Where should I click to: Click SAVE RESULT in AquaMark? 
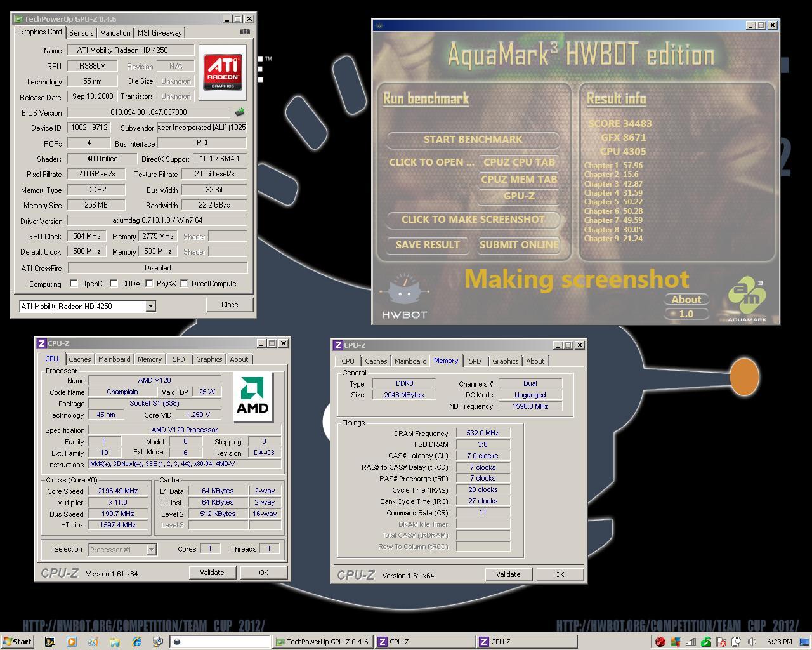(428, 245)
